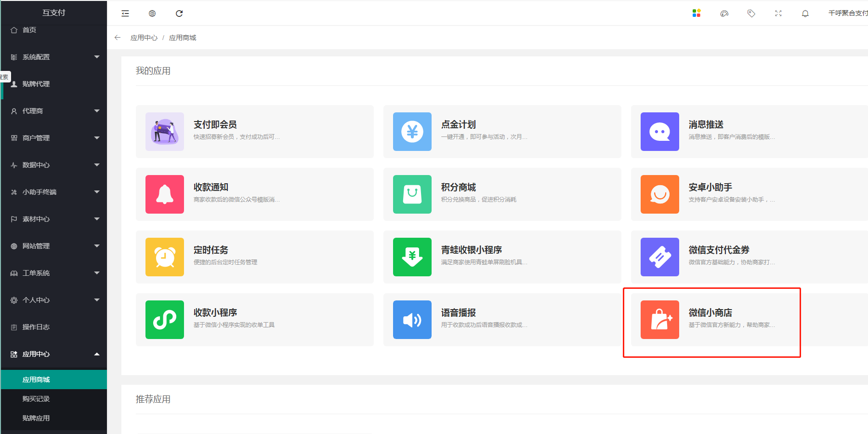Open the 青蛙收银小程序 green icon
Image resolution: width=868 pixels, height=434 pixels.
coord(412,257)
